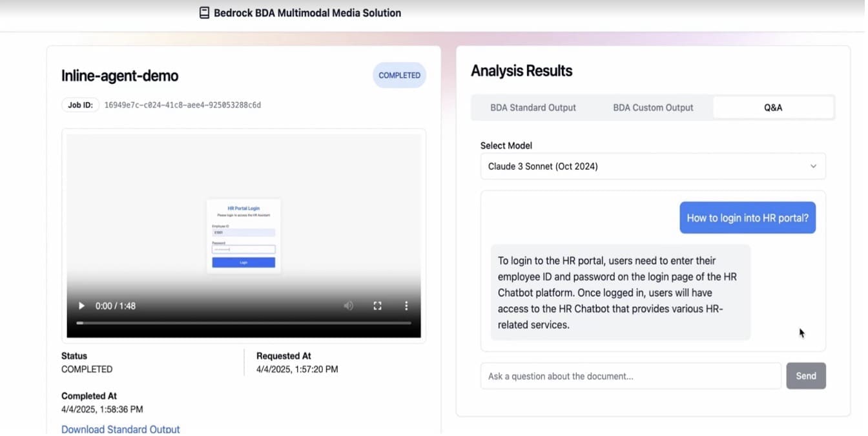Screen dimensions: 868x436
Task: Click the 'How to login into HR portal?' message
Action: (747, 218)
